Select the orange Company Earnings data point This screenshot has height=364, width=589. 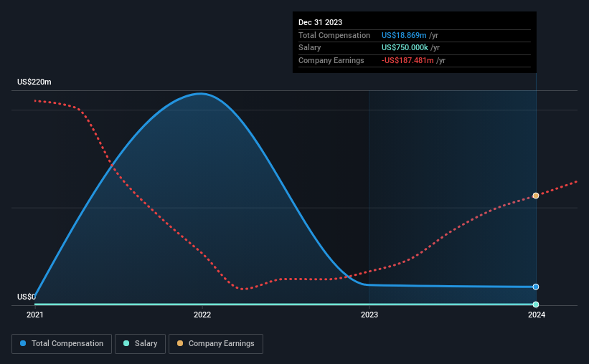pyautogui.click(x=536, y=196)
